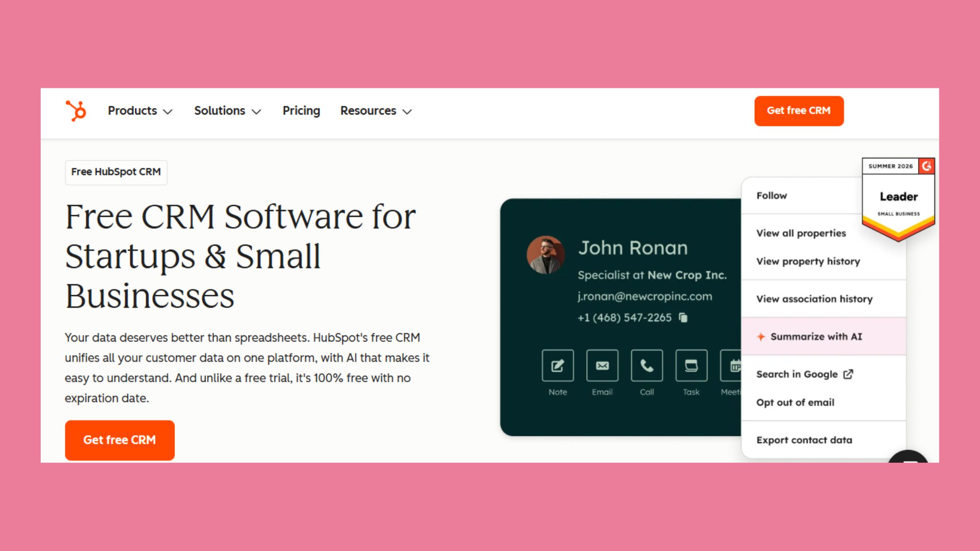Click the sparkle icon beside Summarize with AI
This screenshot has height=551, width=980.
[761, 337]
